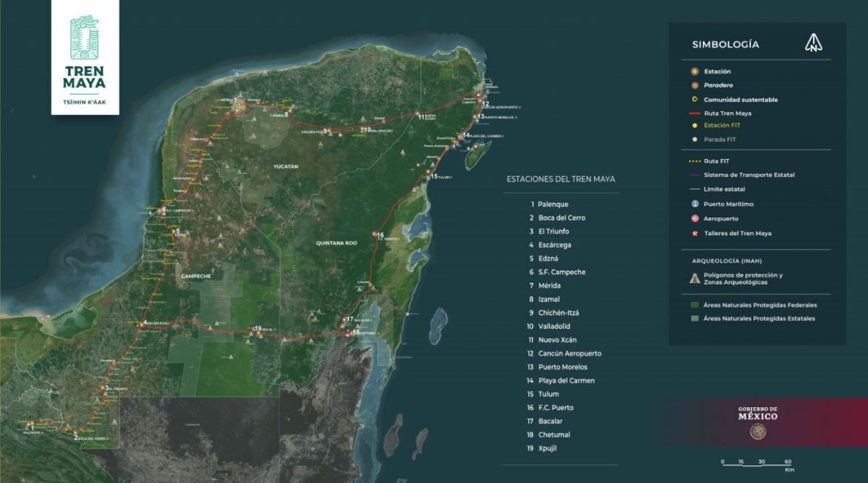868x483 pixels.
Task: Click the Talleres del Tren Maya icon
Action: coord(694,233)
